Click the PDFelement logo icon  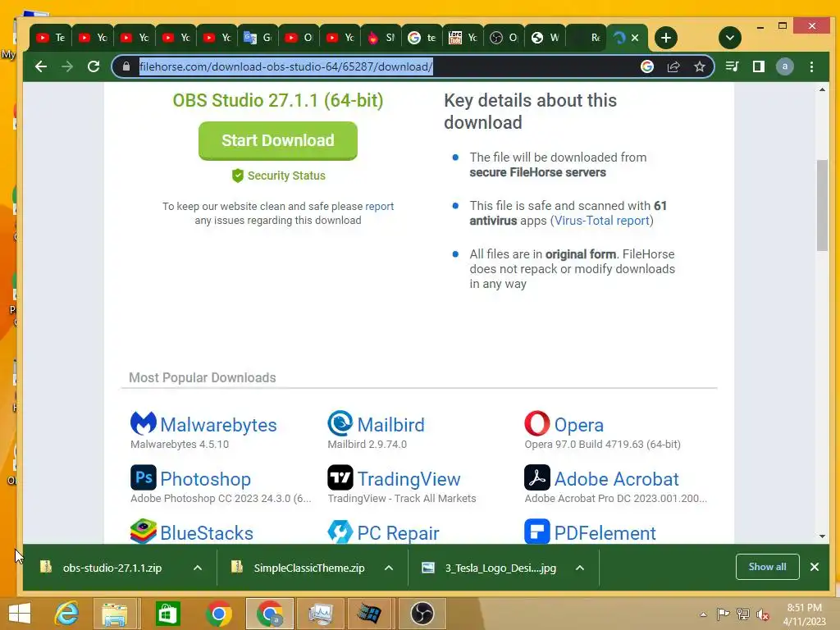(x=537, y=532)
